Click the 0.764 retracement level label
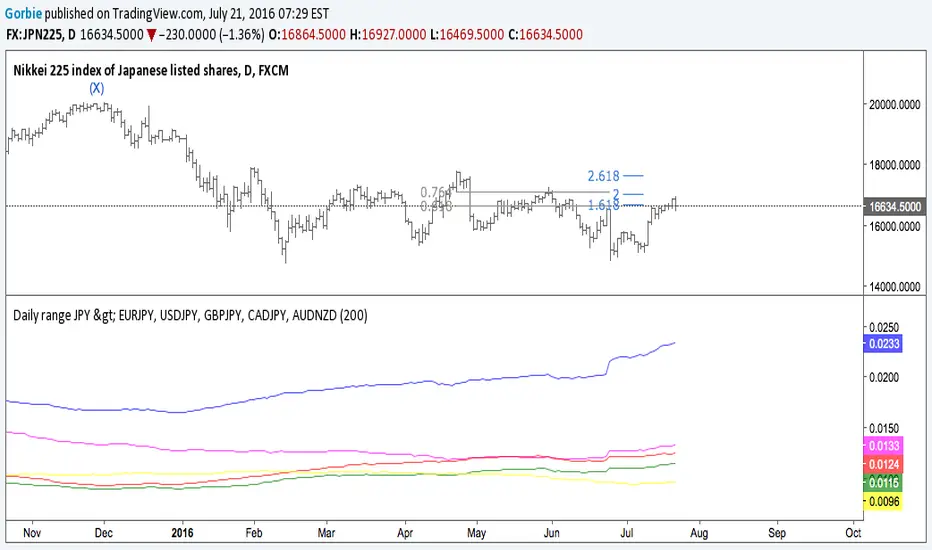This screenshot has width=932, height=550. [436, 192]
